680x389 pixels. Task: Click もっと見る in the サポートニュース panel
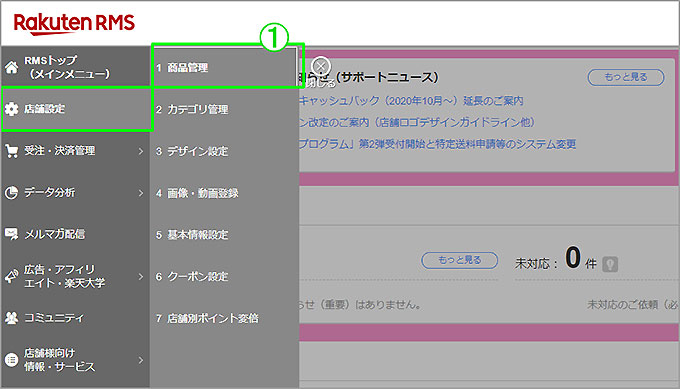(x=626, y=77)
